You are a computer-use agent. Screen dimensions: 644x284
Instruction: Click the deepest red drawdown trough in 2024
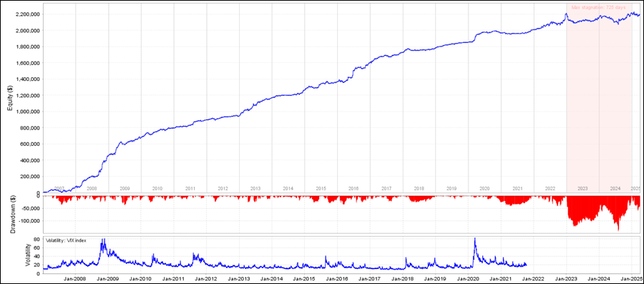coord(618,230)
